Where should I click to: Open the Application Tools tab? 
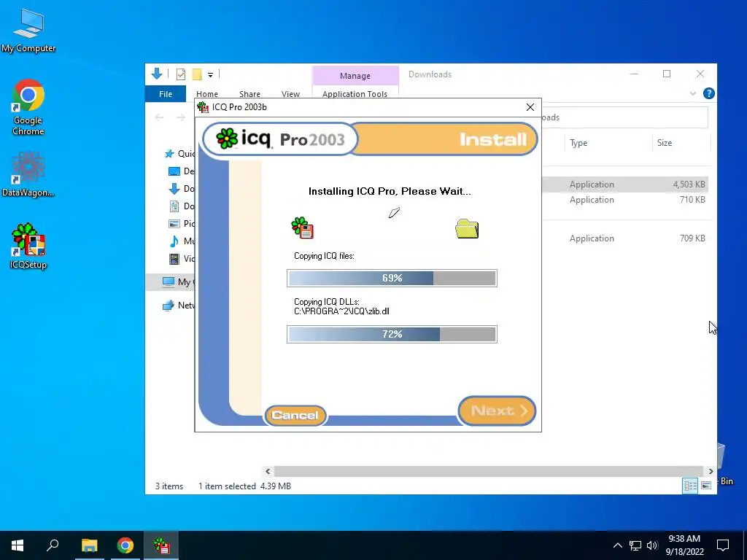(355, 94)
